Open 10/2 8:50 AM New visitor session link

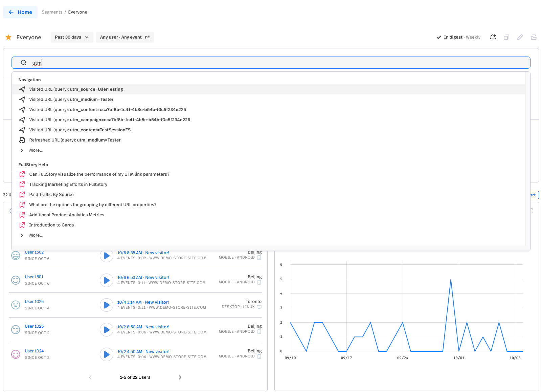[x=143, y=327]
